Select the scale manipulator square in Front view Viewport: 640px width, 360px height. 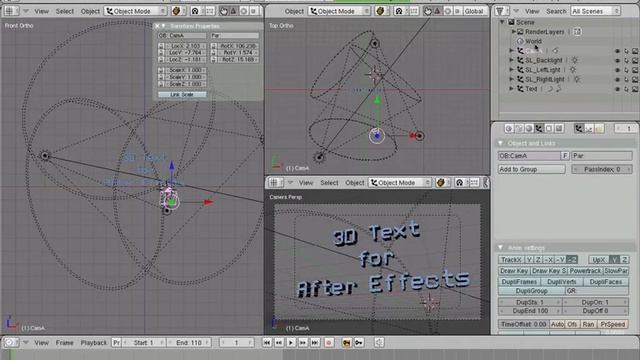[253, 11]
